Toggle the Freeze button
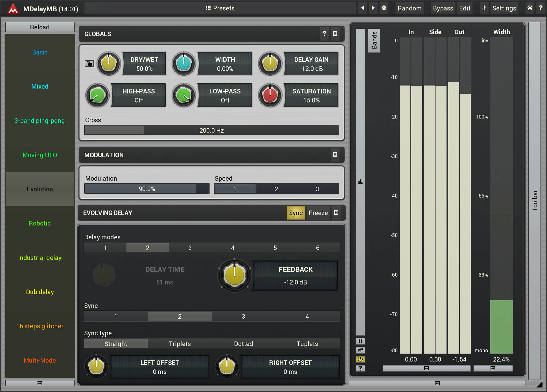The width and height of the screenshot is (547, 392). tap(318, 213)
